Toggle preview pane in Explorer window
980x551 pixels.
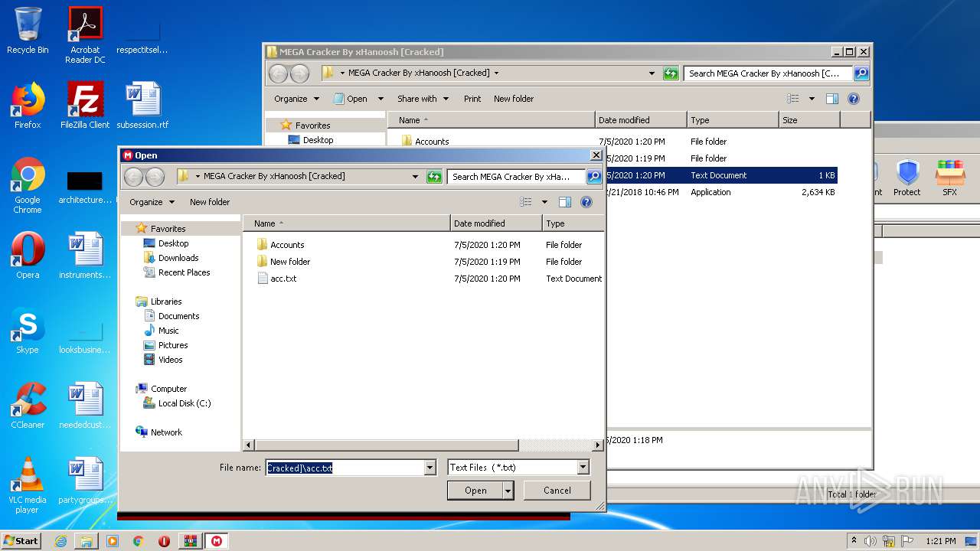click(832, 99)
